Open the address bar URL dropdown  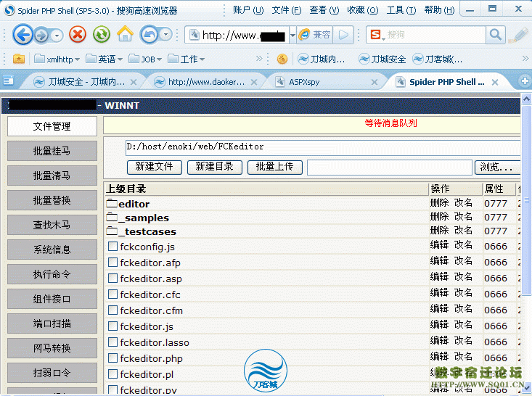pyautogui.click(x=292, y=35)
